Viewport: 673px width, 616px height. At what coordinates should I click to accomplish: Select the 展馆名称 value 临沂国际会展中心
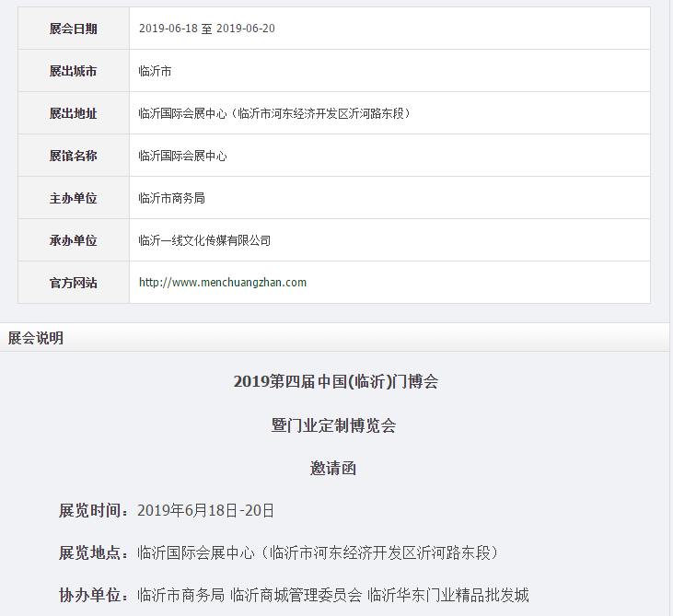(182, 156)
